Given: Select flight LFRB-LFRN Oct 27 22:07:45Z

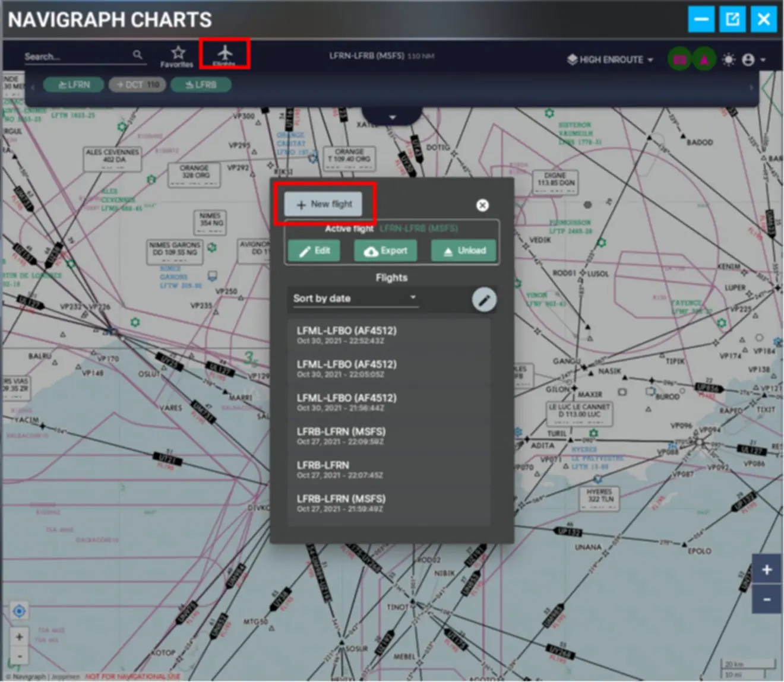Looking at the screenshot, I should 388,470.
